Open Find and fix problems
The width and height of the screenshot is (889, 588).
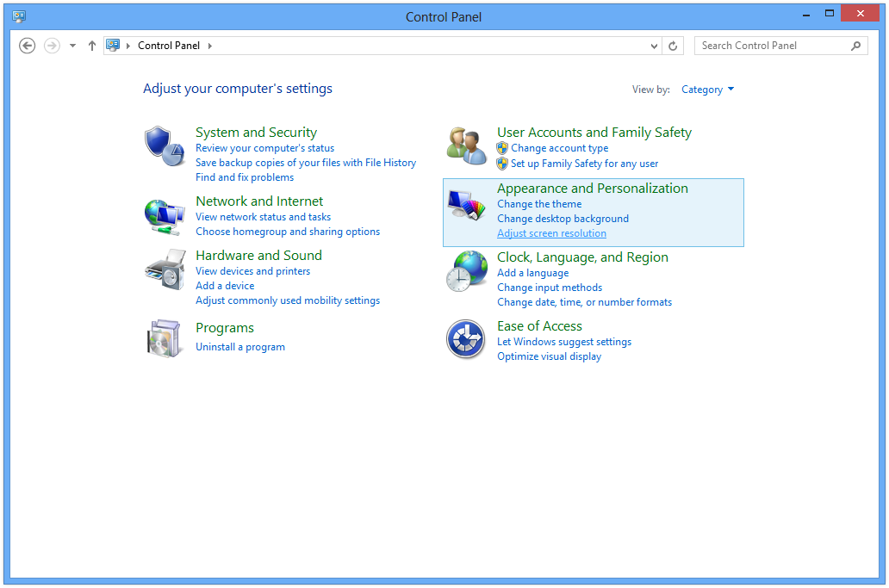pos(245,177)
